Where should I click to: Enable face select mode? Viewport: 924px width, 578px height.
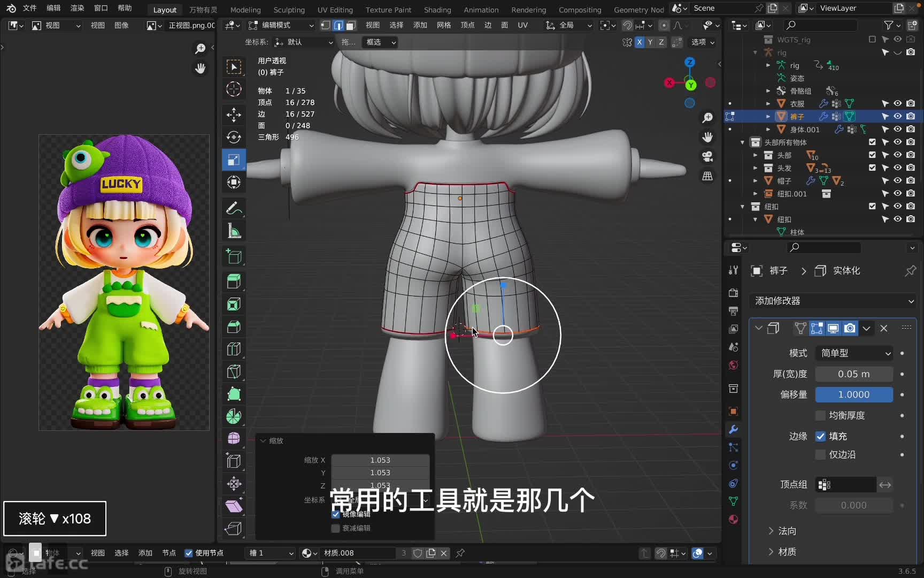pos(351,25)
